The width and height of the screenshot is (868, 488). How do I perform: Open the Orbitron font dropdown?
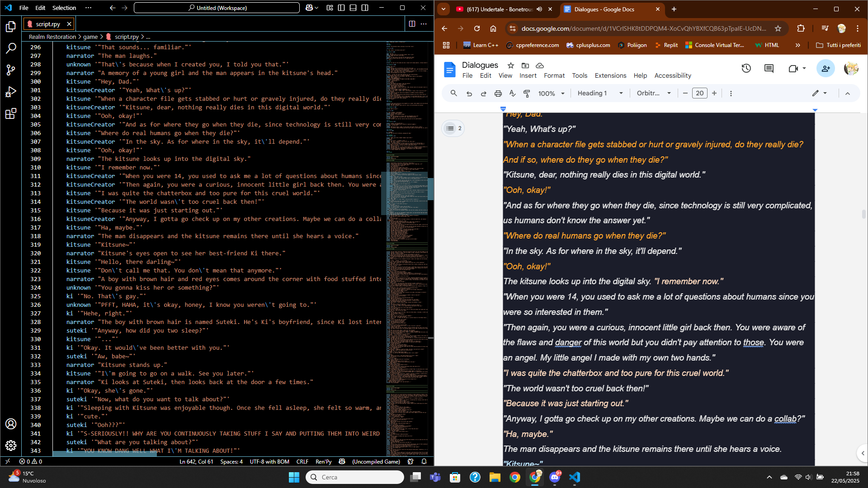[x=653, y=93]
